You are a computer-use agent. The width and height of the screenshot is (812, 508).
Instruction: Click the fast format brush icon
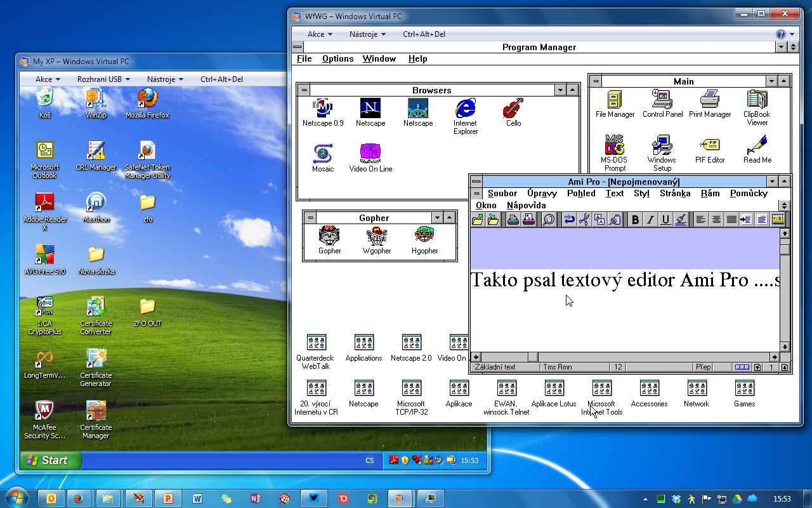coord(681,220)
